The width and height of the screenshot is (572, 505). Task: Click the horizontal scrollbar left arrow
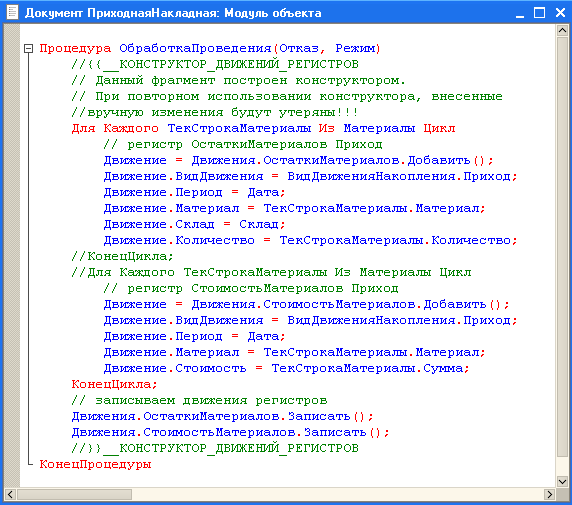10,494
